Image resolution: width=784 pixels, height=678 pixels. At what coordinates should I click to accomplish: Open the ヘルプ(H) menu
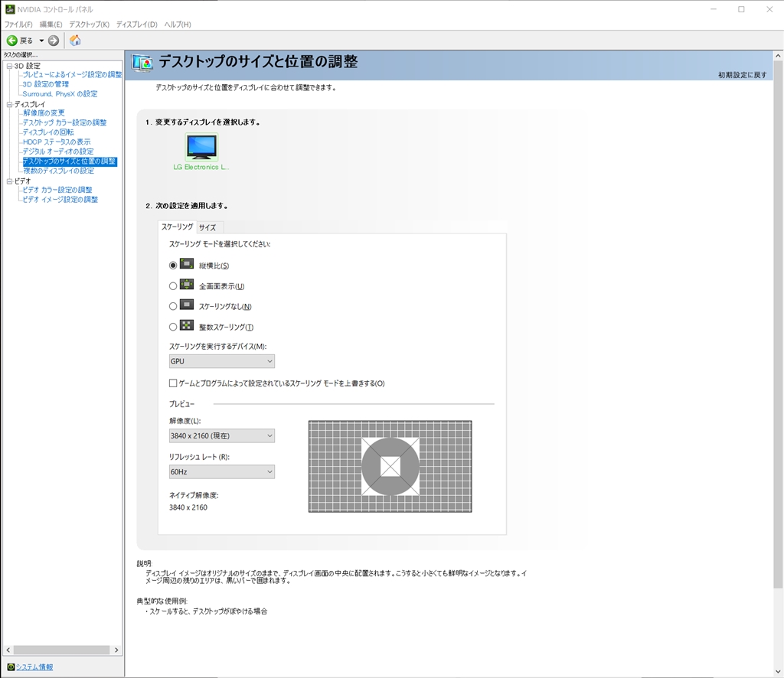pos(178,24)
